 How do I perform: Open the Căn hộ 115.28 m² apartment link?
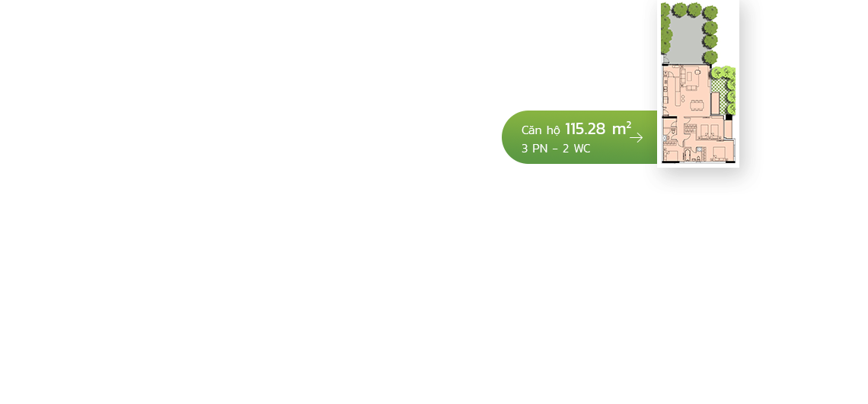pos(579,137)
